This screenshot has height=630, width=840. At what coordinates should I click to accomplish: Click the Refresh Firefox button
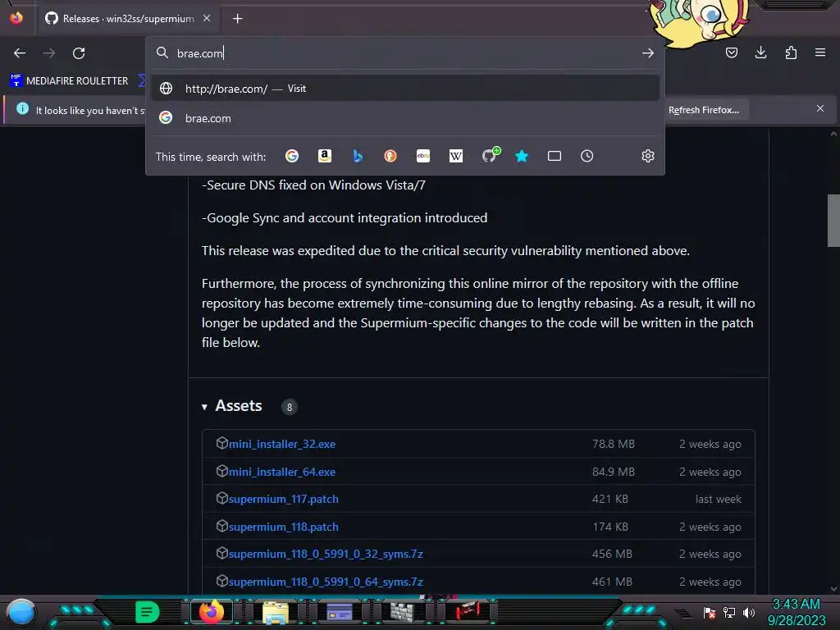703,110
